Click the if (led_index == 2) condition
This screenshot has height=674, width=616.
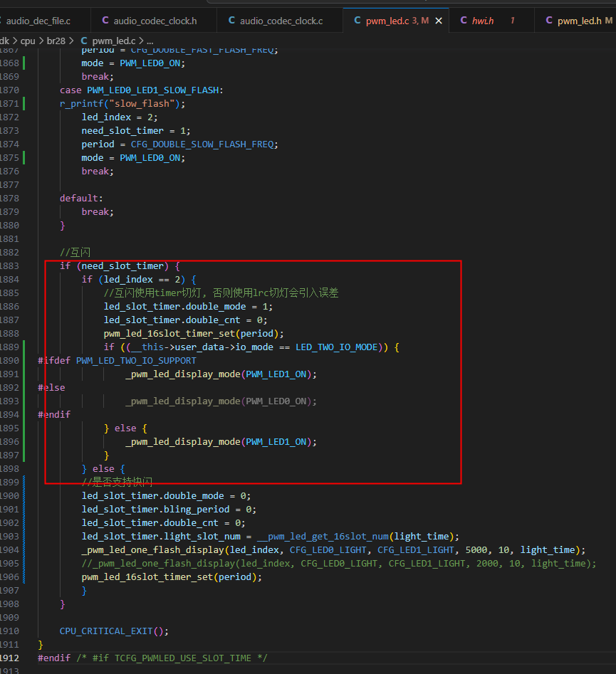139,280
